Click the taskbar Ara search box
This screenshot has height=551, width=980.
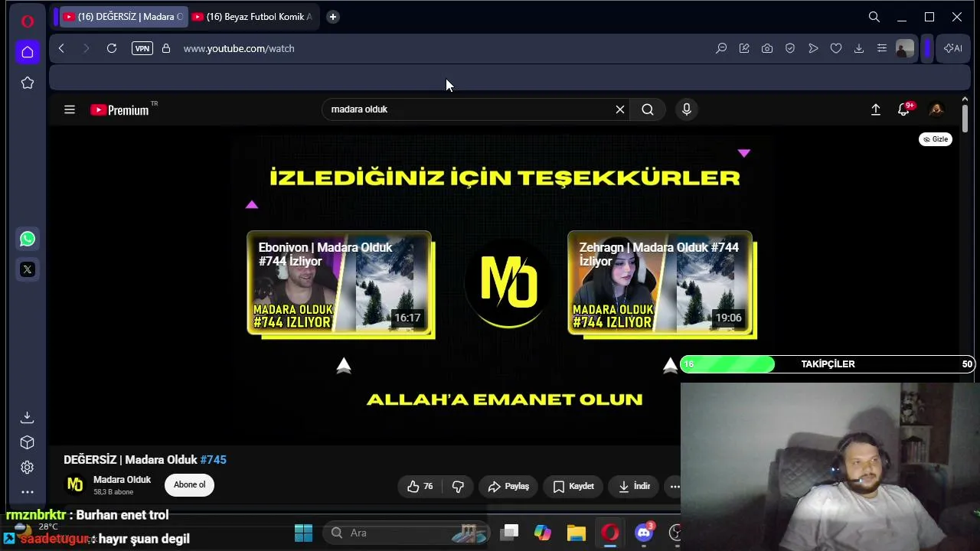click(x=407, y=533)
